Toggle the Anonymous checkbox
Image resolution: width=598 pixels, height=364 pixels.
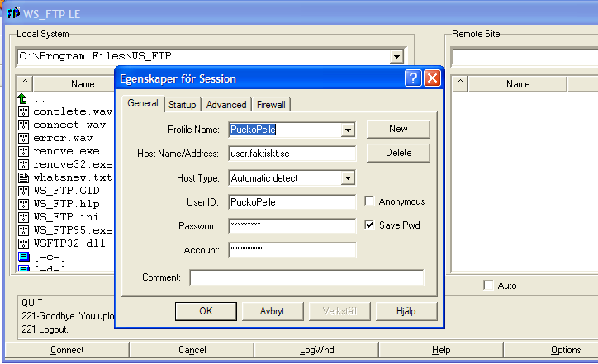pos(369,201)
